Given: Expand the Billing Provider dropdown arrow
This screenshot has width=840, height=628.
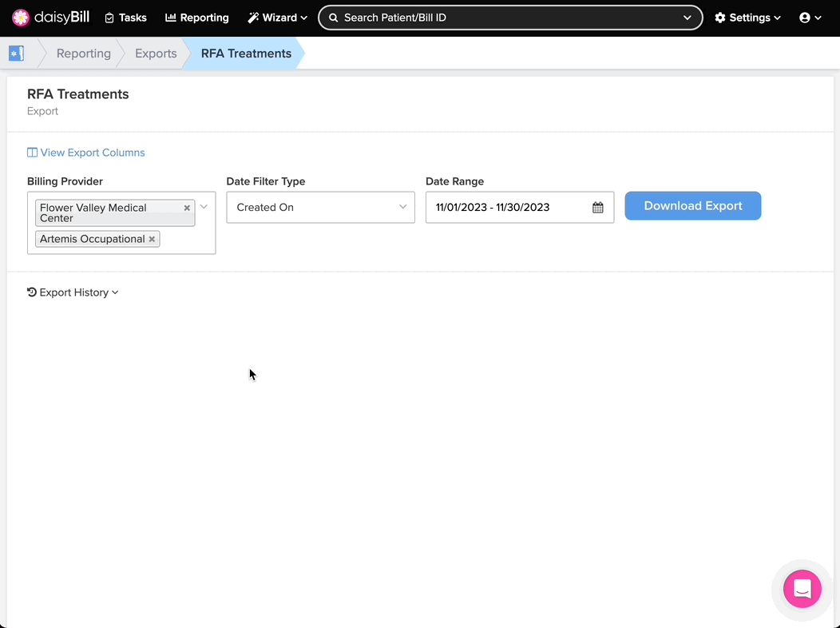Looking at the screenshot, I should [x=204, y=207].
